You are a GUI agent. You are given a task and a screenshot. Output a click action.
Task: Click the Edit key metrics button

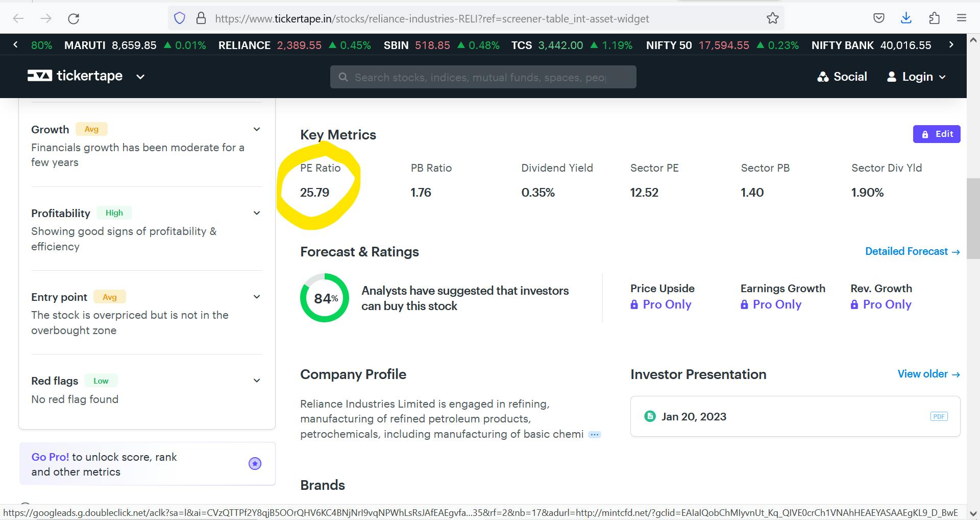[x=937, y=134]
